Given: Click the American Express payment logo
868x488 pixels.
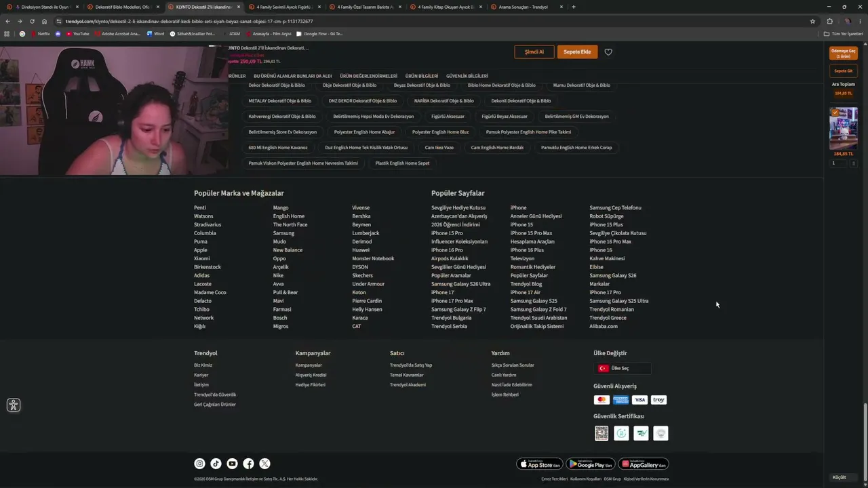Looking at the screenshot, I should click(x=620, y=400).
